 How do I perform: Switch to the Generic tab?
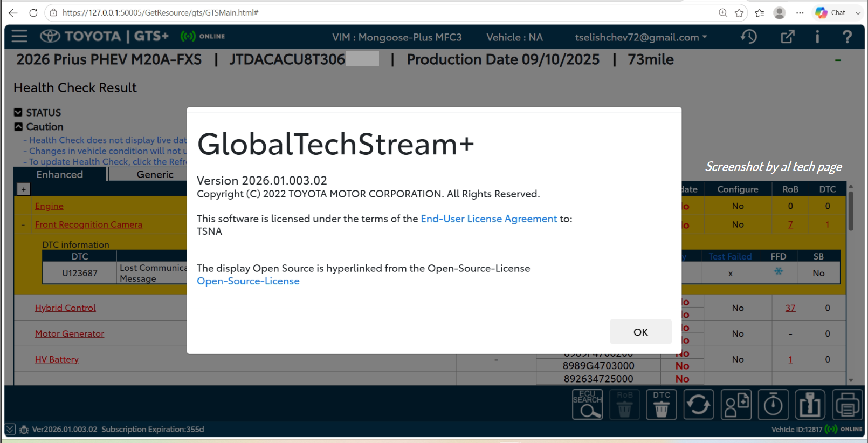pyautogui.click(x=155, y=174)
